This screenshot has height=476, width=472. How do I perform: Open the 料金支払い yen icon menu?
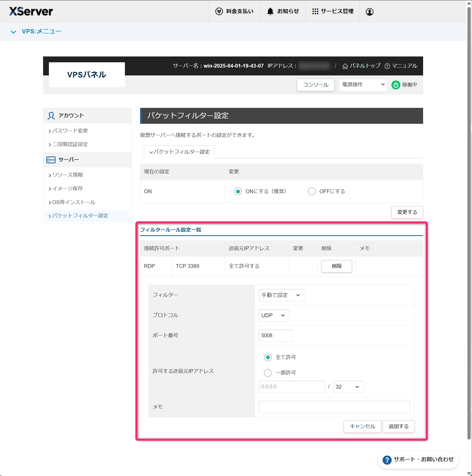tap(234, 11)
